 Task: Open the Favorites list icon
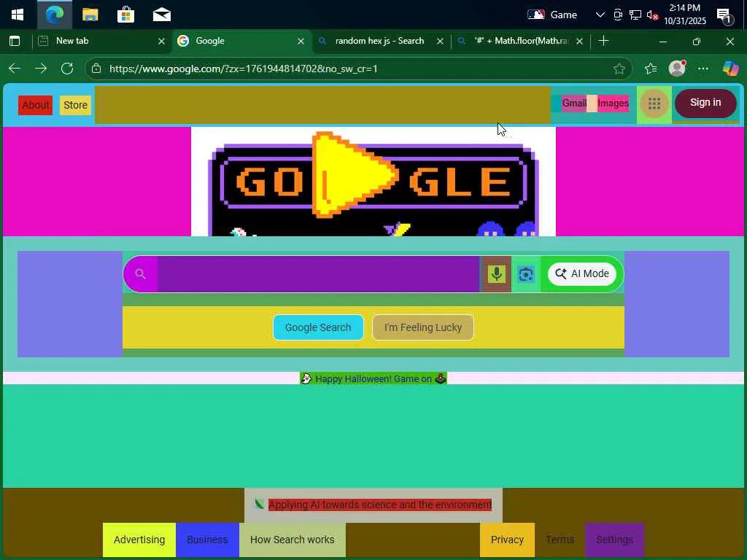[651, 69]
